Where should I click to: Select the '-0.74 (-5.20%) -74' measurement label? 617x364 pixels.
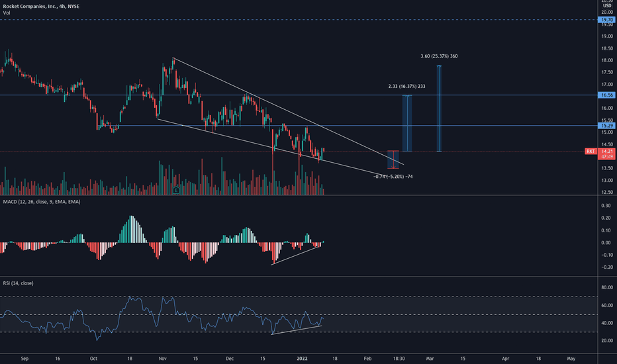pos(393,177)
